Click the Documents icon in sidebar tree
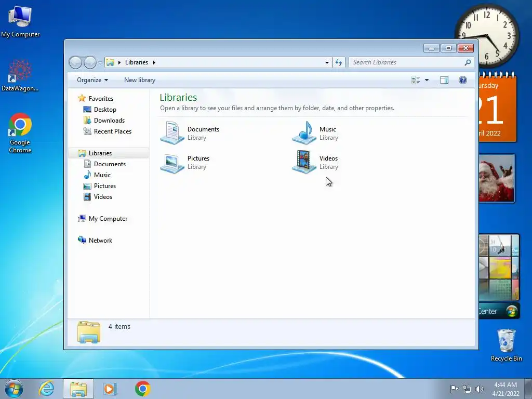The height and width of the screenshot is (399, 532). 87,164
